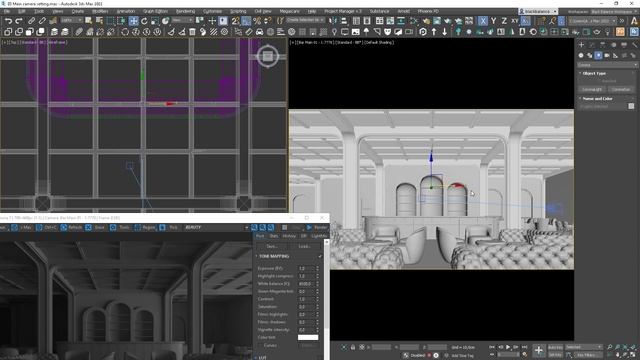Click the Redo arrow icon
Screen dimensions: 640x360
tap(19, 20)
